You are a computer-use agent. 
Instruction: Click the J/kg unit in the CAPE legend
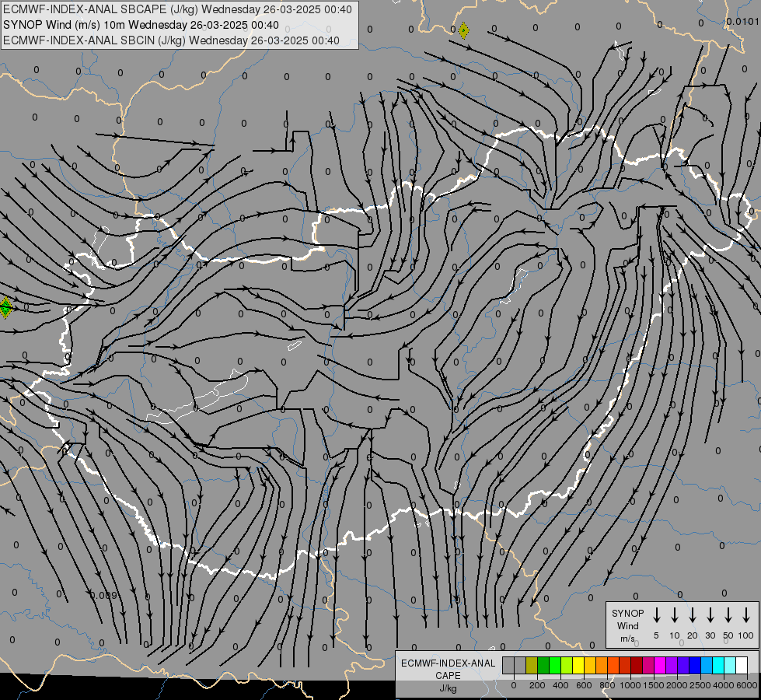448,688
